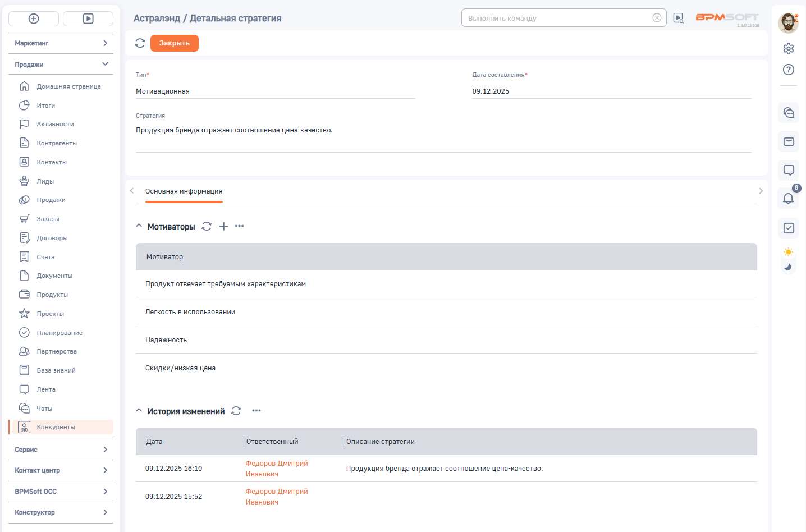Open Контрагенты in the sidebar
806x532 pixels.
point(57,143)
